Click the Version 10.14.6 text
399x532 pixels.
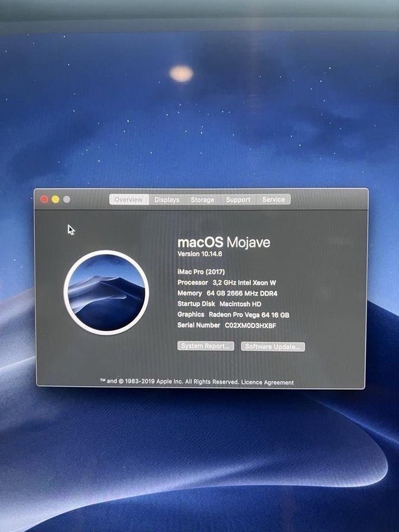tap(200, 254)
